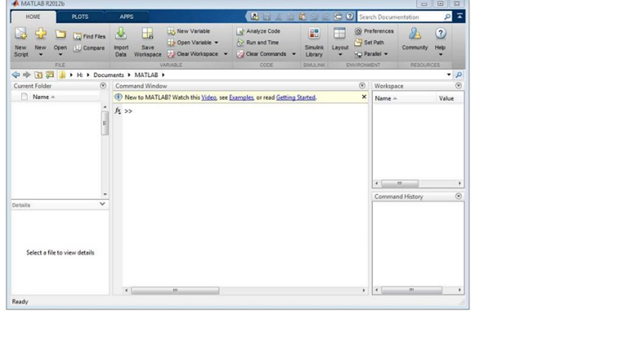Open the Video link in banner
Screen dimensions: 644x338
click(208, 97)
